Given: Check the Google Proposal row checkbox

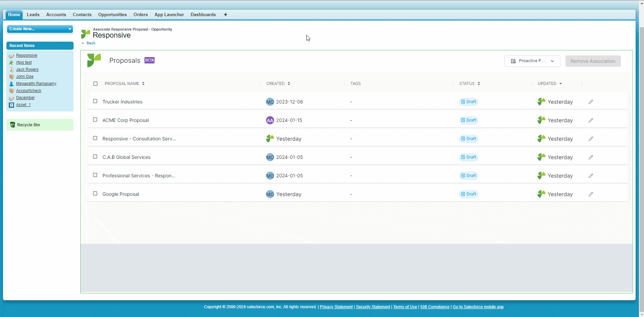Looking at the screenshot, I should coord(95,193).
